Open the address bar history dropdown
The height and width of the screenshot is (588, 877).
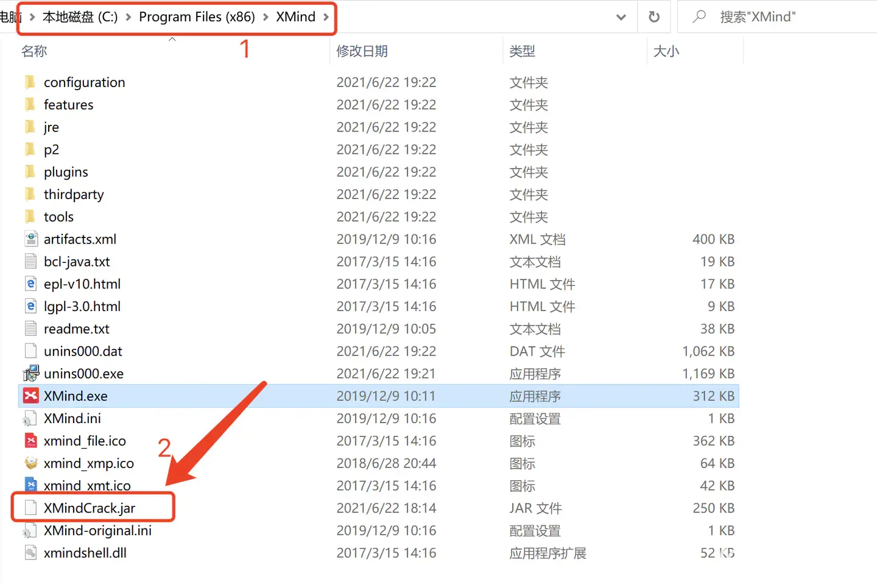click(x=621, y=17)
